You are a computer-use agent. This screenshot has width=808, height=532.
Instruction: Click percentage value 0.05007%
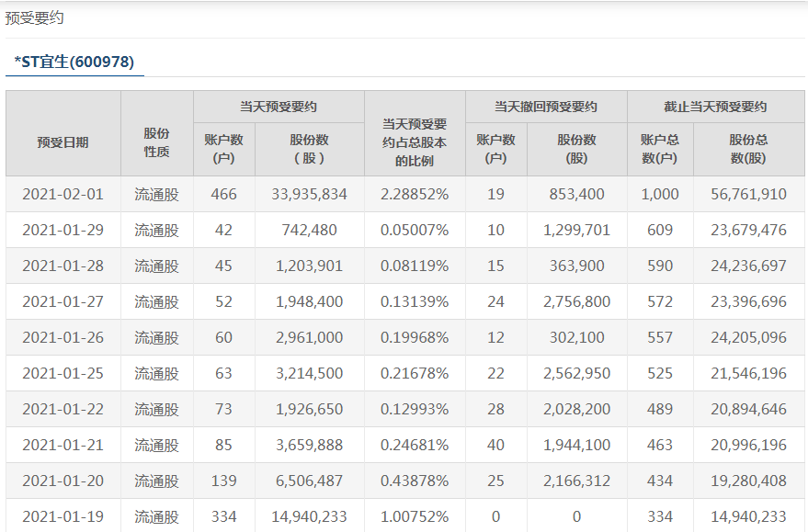pos(415,230)
